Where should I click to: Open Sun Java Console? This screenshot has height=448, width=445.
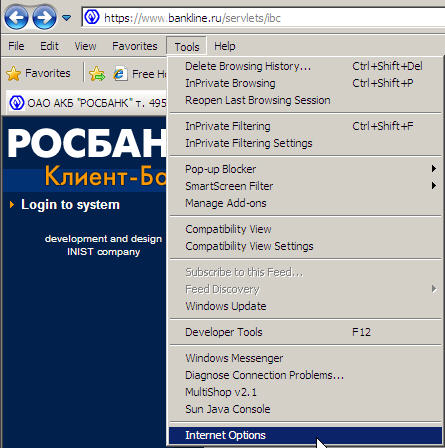(x=305, y=409)
